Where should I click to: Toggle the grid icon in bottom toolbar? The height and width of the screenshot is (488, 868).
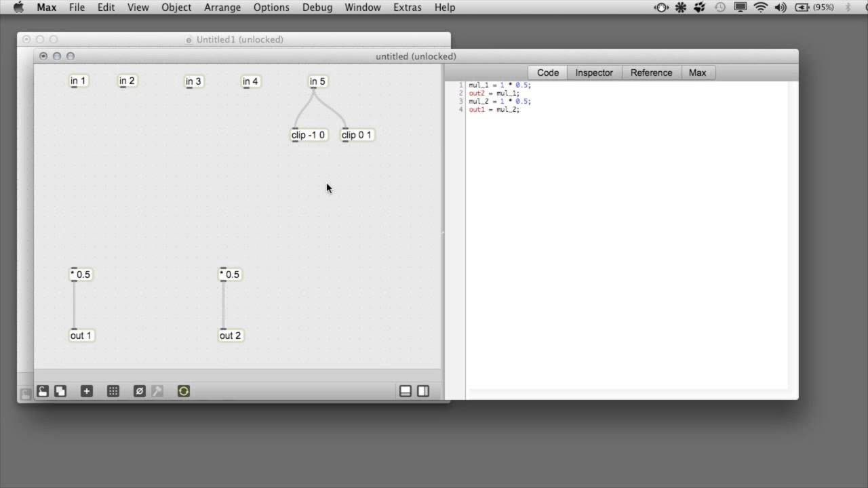pos(113,391)
